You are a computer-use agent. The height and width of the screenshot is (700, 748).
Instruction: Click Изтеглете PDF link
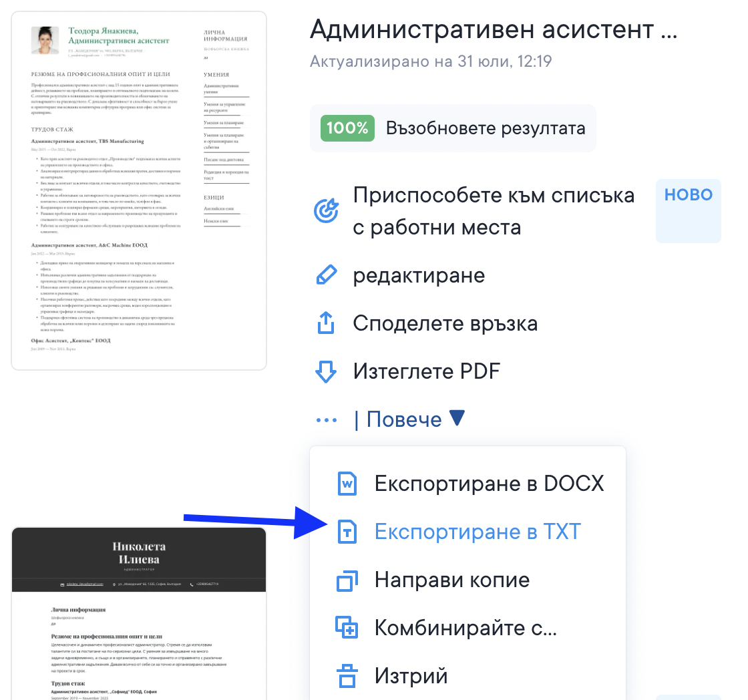(426, 371)
